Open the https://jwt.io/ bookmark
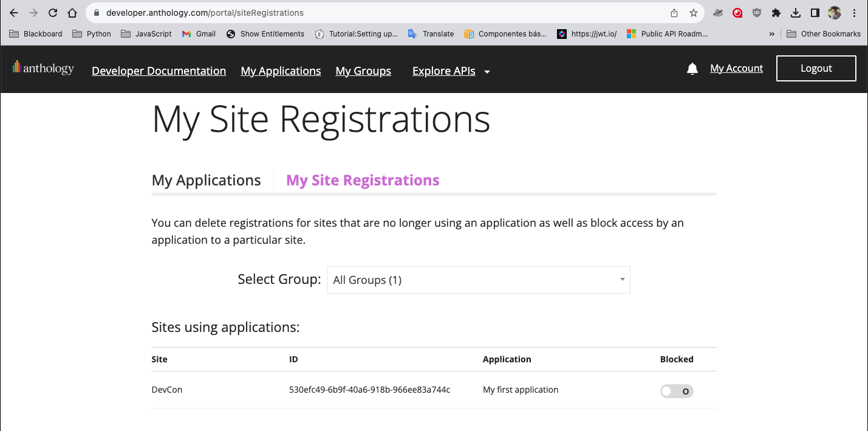 pyautogui.click(x=587, y=34)
